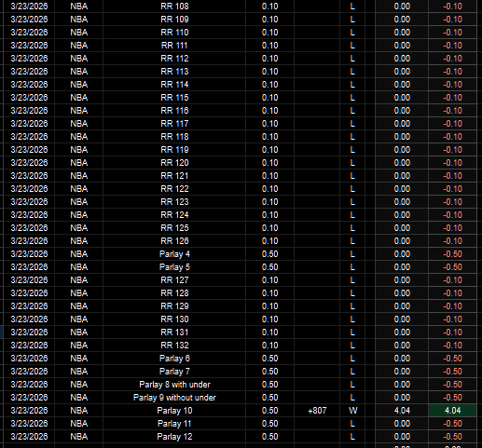This screenshot has height=448, width=482.
Task: Click the 0.10 stake in RR 108 row
Action: tap(269, 7)
